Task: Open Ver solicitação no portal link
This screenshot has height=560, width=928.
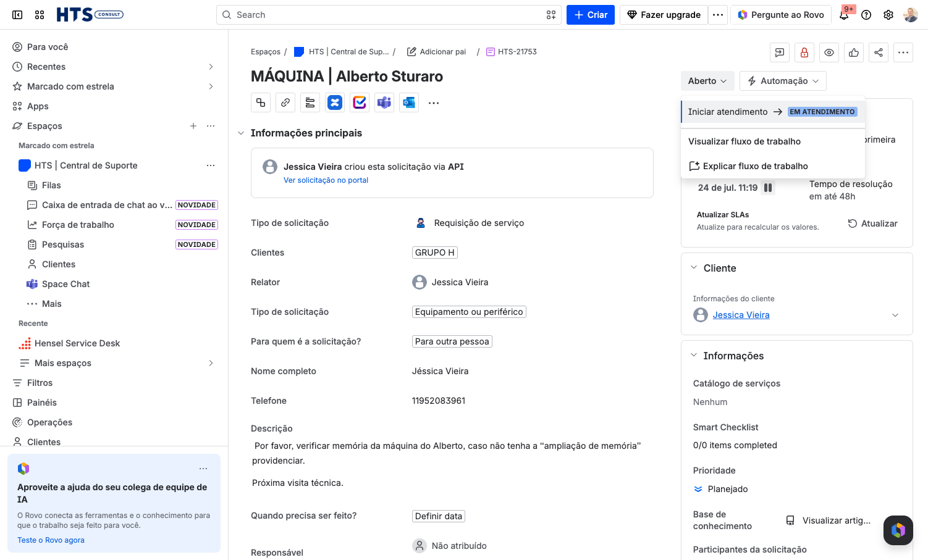Action: click(326, 180)
